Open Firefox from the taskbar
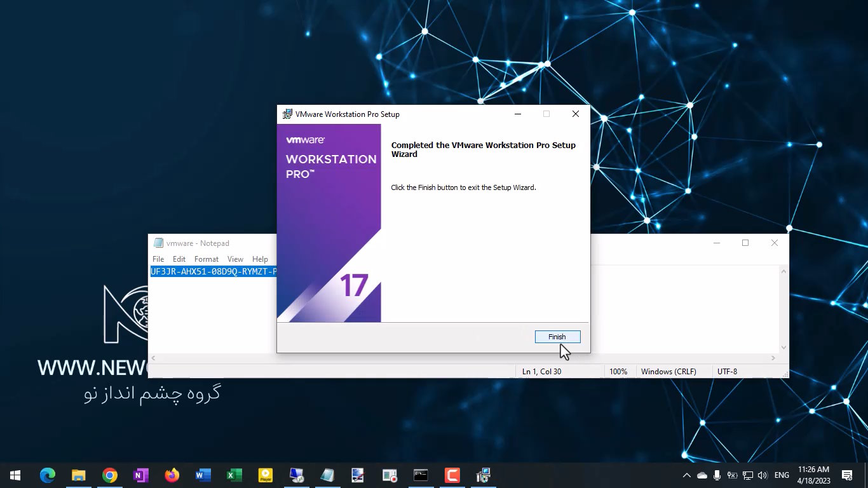 tap(172, 475)
